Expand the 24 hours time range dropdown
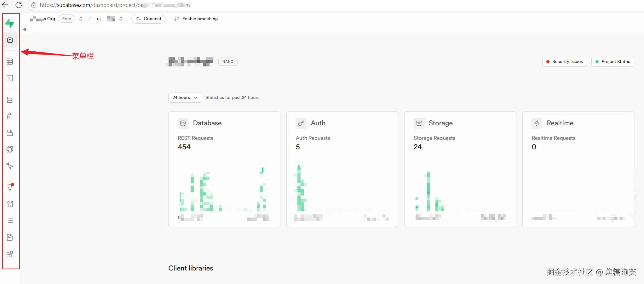 pyautogui.click(x=185, y=98)
